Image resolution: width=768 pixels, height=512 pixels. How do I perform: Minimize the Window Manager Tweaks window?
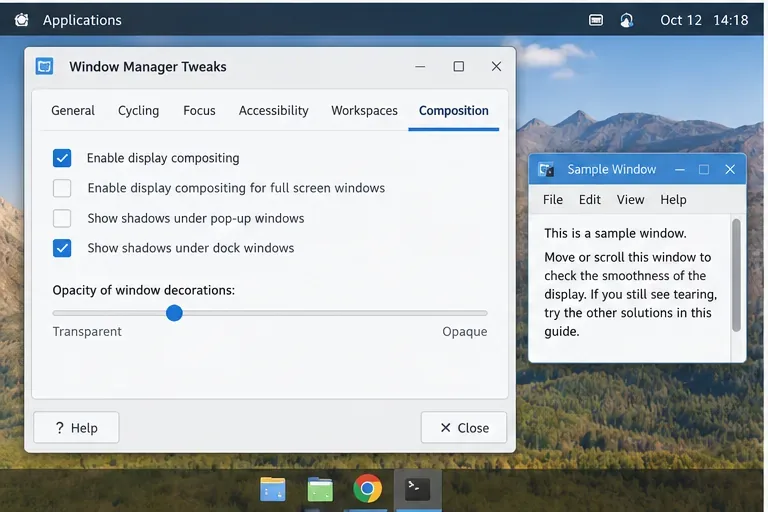click(420, 67)
